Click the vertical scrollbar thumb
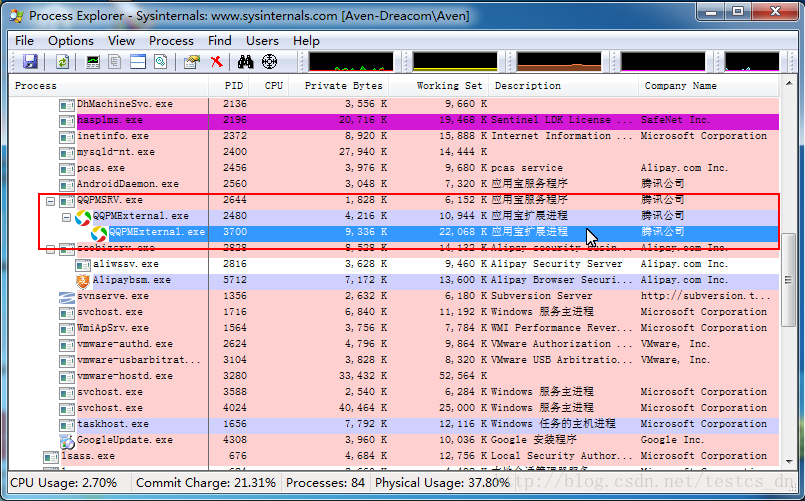The image size is (805, 501). pos(788,281)
